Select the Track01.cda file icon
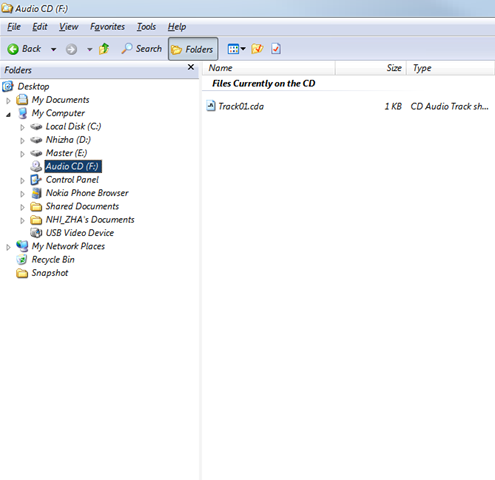 (211, 106)
